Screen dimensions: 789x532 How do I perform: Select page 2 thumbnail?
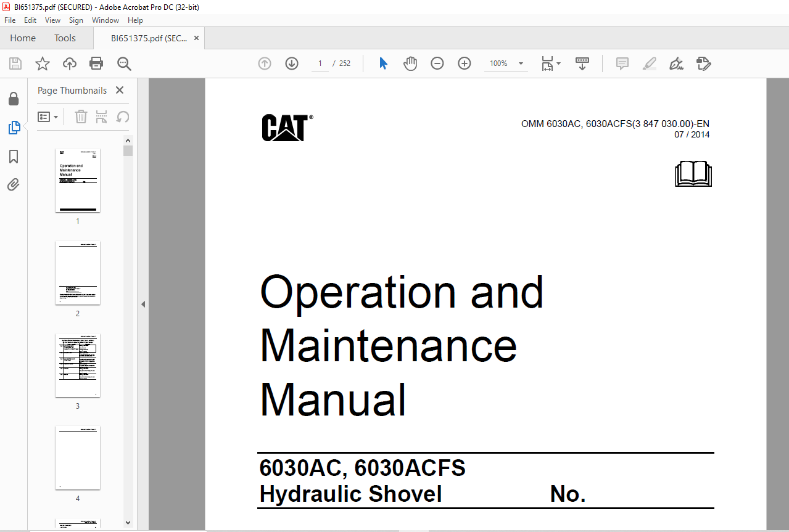point(78,272)
